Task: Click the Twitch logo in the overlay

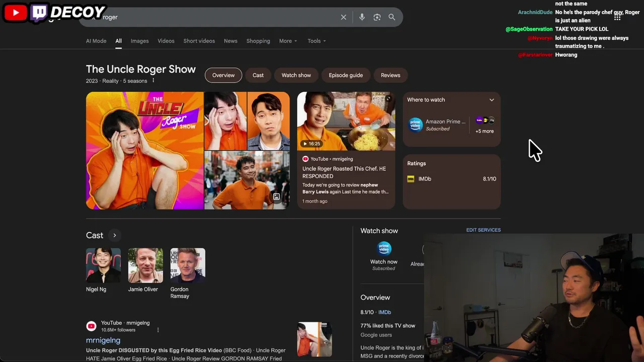Action: click(x=39, y=13)
